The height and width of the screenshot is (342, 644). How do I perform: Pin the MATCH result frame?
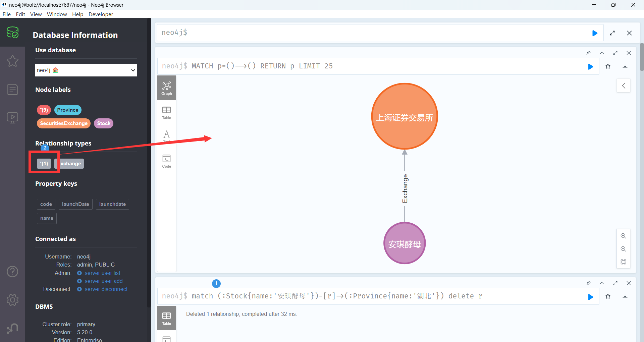pos(588,53)
